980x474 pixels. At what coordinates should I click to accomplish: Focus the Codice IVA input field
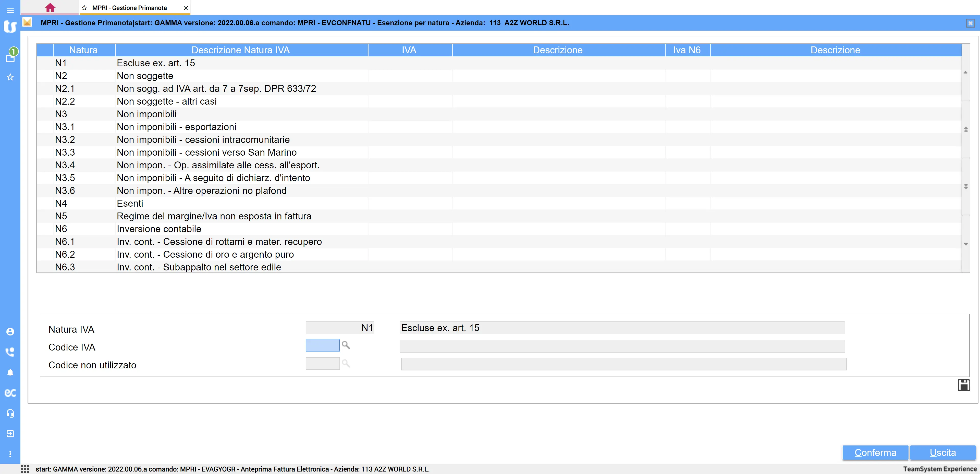click(x=322, y=345)
